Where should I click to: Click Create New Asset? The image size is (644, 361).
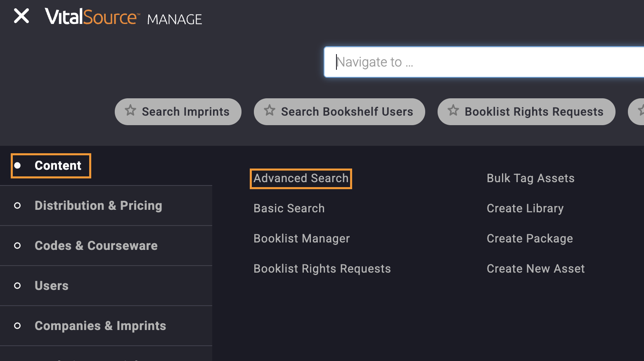coord(535,268)
